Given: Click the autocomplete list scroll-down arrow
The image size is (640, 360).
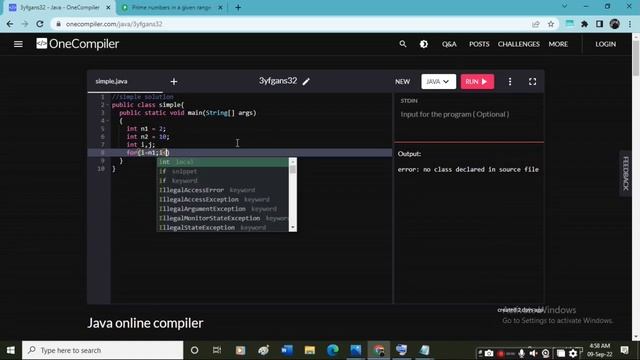Looking at the screenshot, I should 292,228.
